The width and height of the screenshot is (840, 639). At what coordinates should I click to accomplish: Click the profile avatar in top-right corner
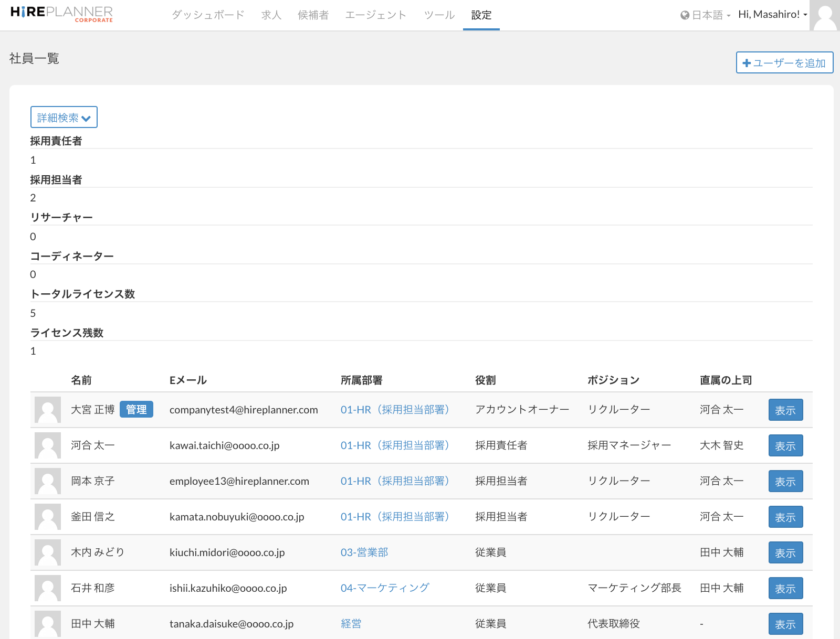[824, 15]
